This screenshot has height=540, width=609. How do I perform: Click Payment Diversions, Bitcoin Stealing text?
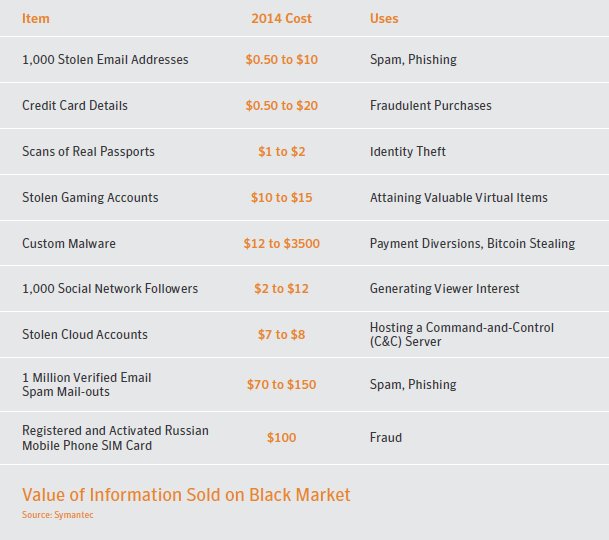(472, 243)
